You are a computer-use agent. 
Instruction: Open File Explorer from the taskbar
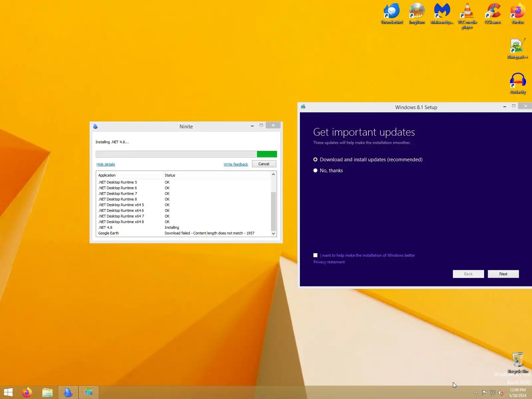48,392
